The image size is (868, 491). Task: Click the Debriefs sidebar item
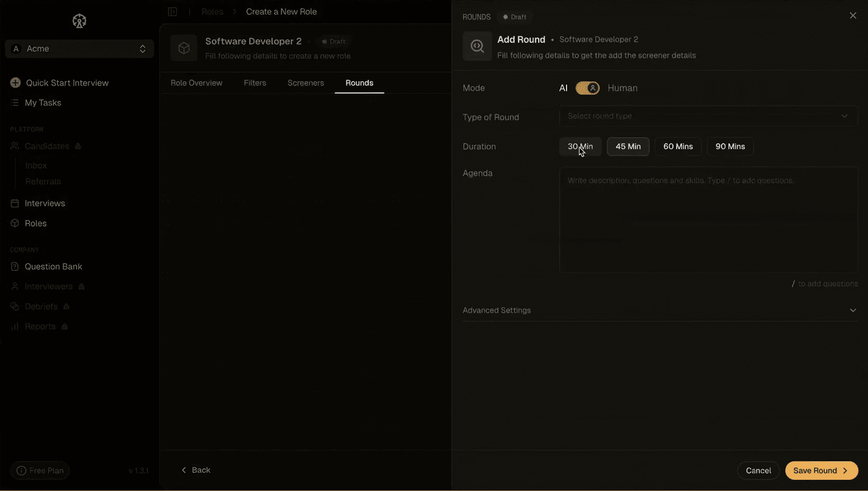41,307
